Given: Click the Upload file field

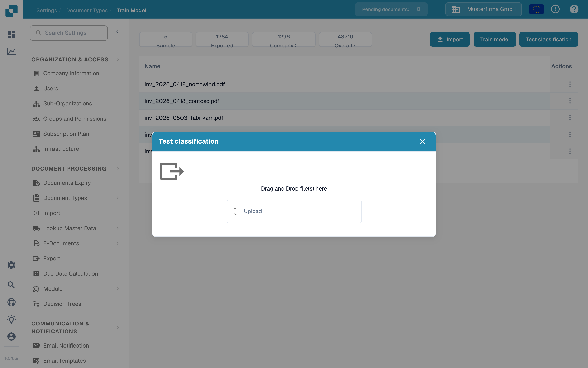Looking at the screenshot, I should [294, 211].
